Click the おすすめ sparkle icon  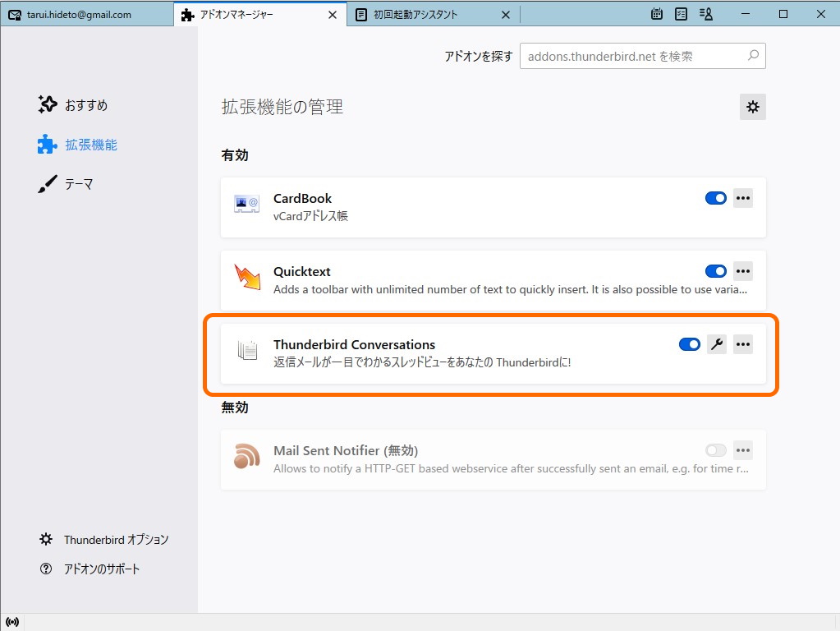(47, 104)
